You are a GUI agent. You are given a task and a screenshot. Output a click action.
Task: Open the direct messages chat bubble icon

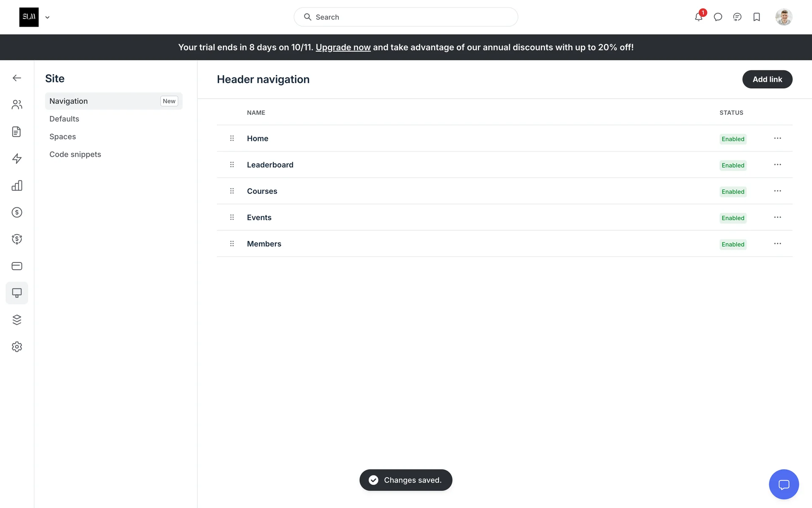pos(718,17)
